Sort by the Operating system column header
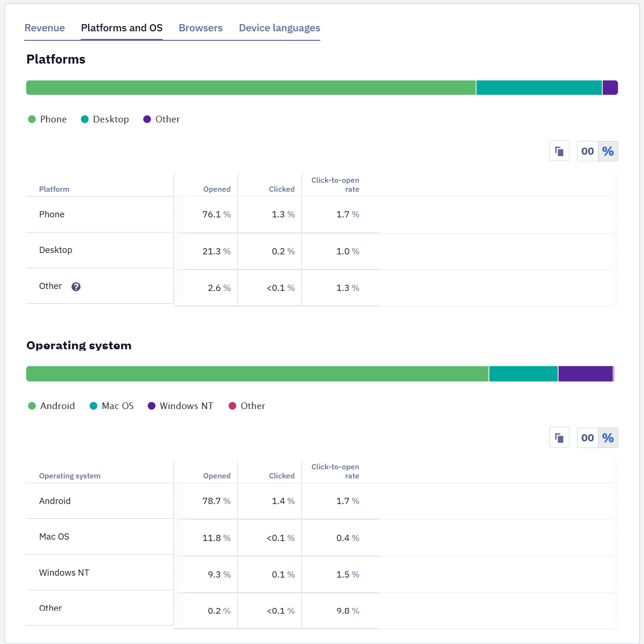Viewport: 644px width, 644px height. click(x=70, y=476)
